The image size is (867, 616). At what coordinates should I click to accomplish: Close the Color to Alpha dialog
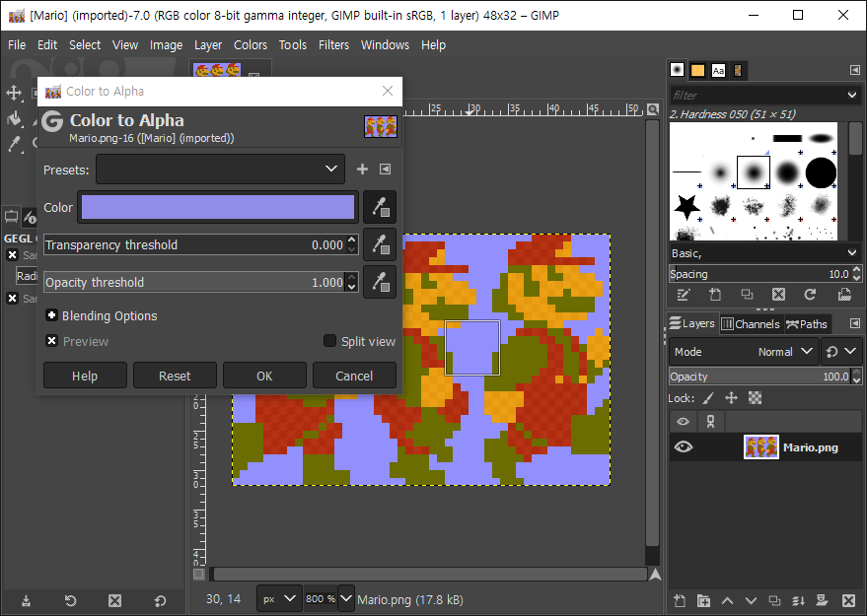(388, 91)
